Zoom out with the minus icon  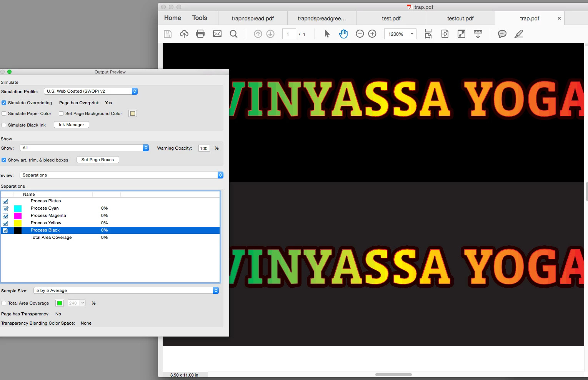click(360, 34)
